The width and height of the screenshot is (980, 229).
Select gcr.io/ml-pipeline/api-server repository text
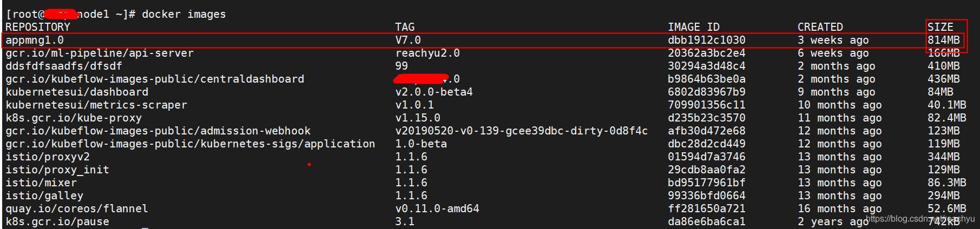[x=100, y=53]
